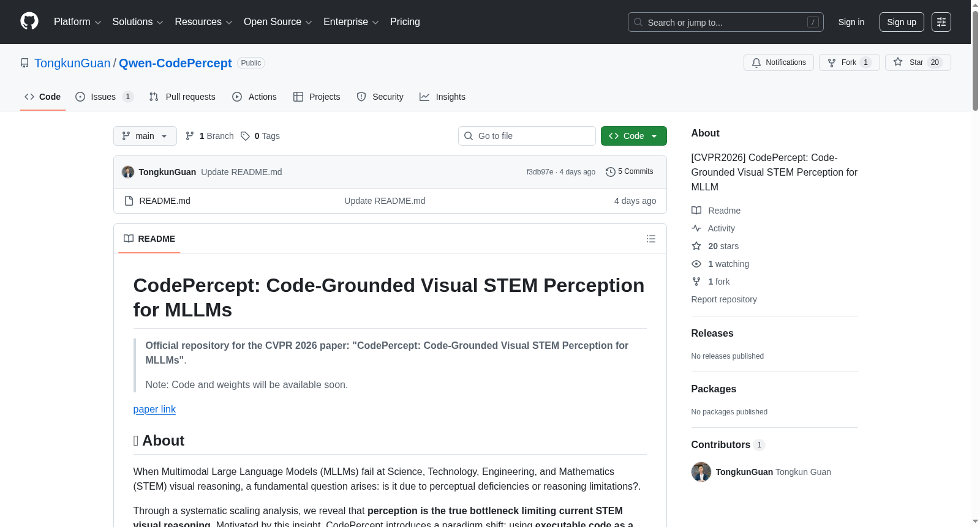This screenshot has height=527, width=980.
Task: Click the pulse icon beside Activity
Action: (696, 228)
